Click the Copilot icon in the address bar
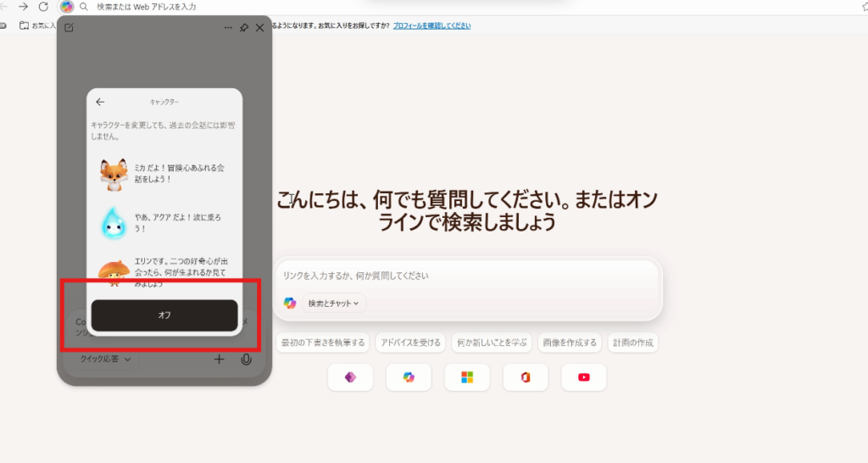868x463 pixels. (67, 7)
